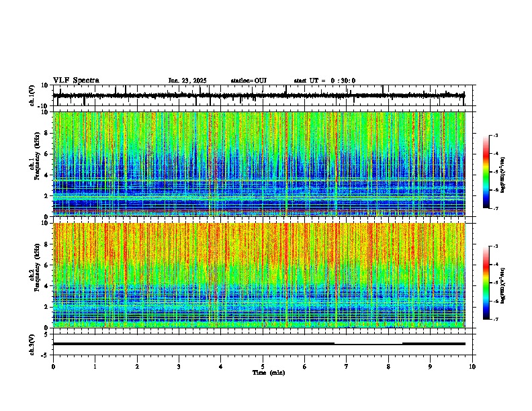Click inside the ch.1 spectrogram panel
Viewport: 532px width, 411px height.
259,164
